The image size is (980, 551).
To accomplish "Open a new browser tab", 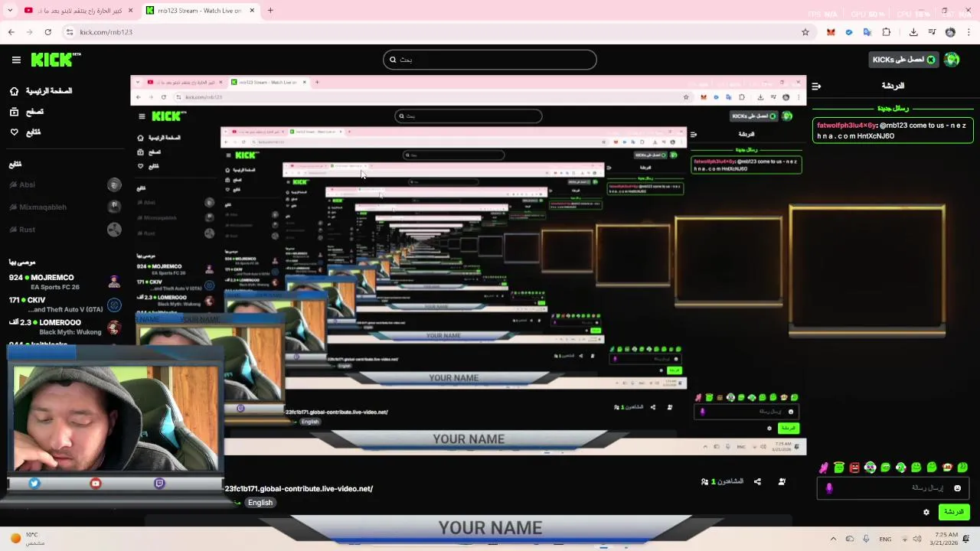I will click(270, 11).
